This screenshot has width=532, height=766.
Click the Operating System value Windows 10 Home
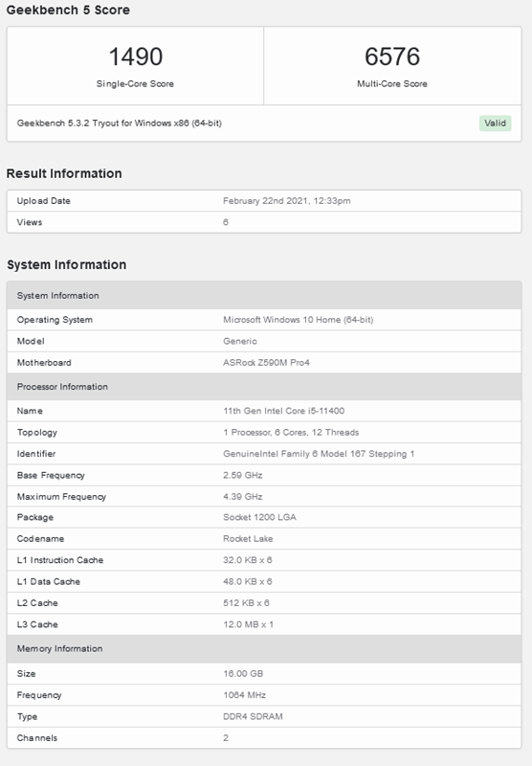tap(298, 320)
